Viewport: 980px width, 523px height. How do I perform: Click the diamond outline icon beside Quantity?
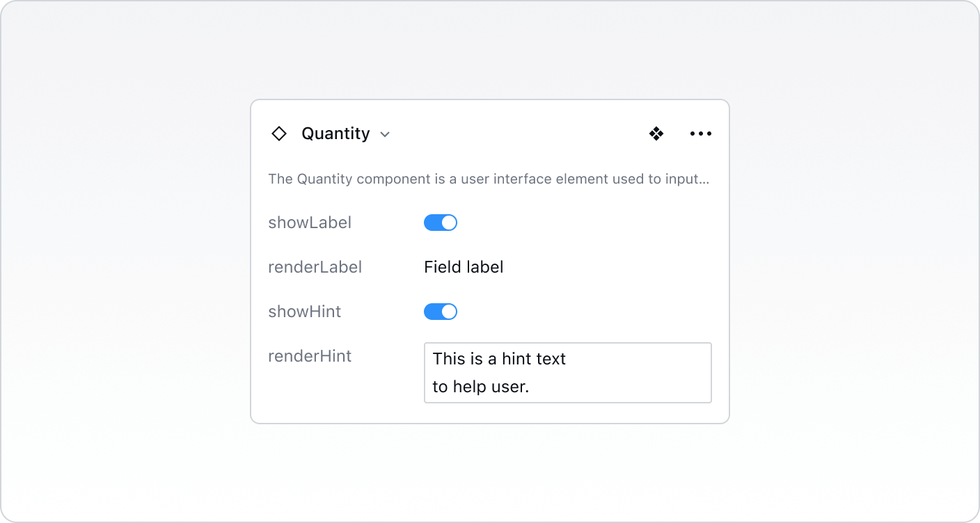279,134
